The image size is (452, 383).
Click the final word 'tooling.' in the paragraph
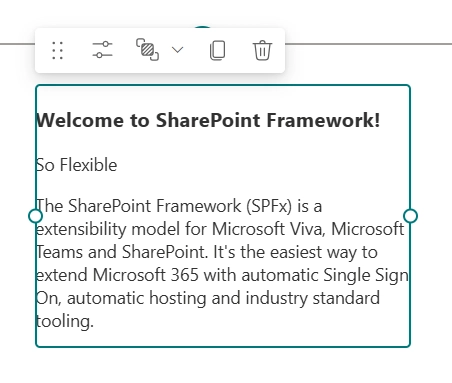65,321
